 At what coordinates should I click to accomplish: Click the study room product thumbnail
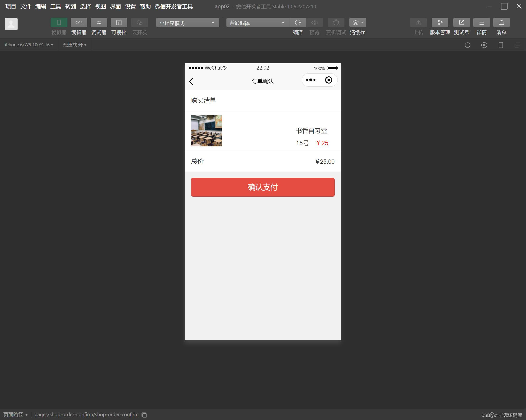[207, 131]
